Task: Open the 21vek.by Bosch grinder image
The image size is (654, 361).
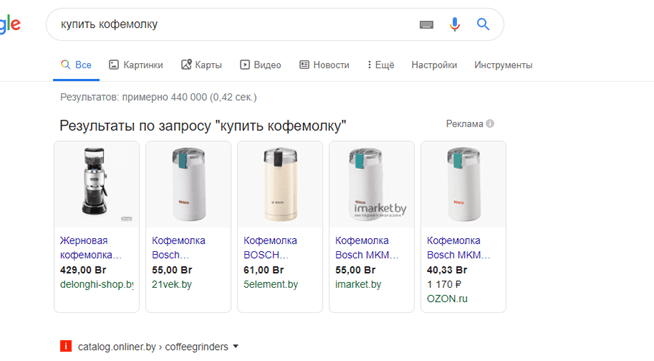Action: click(189, 184)
